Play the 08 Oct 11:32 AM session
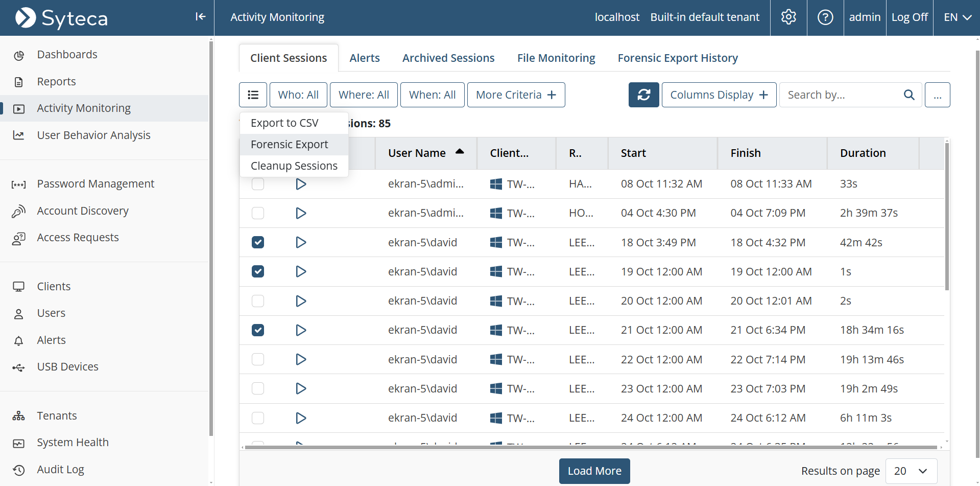The image size is (980, 486). pos(301,184)
